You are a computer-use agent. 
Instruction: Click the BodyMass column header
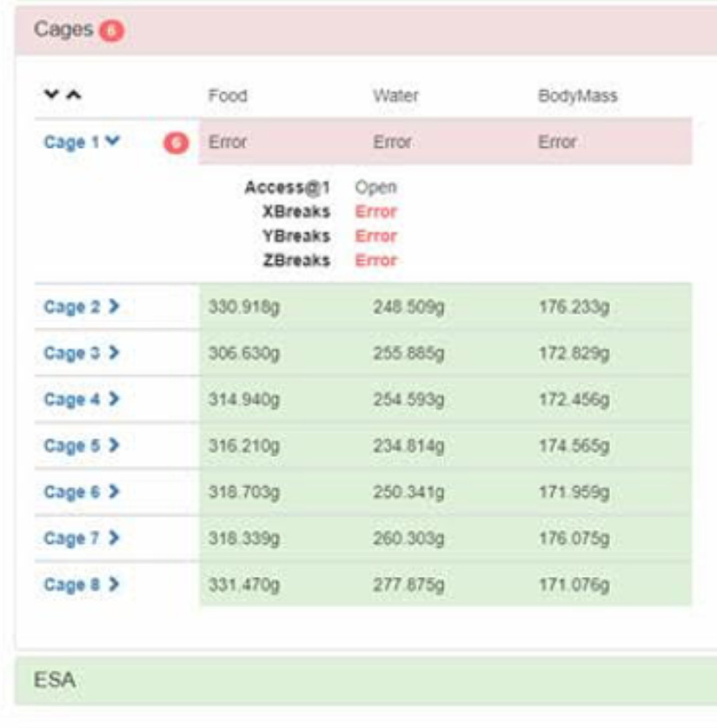click(577, 96)
